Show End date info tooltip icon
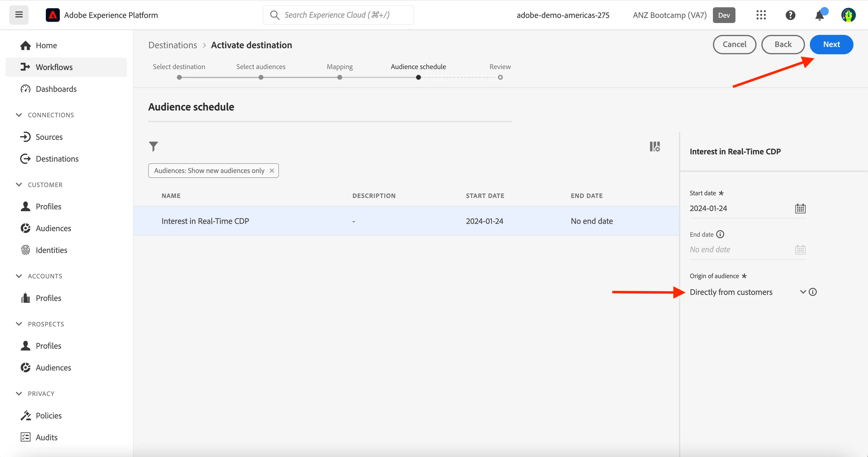 tap(720, 234)
